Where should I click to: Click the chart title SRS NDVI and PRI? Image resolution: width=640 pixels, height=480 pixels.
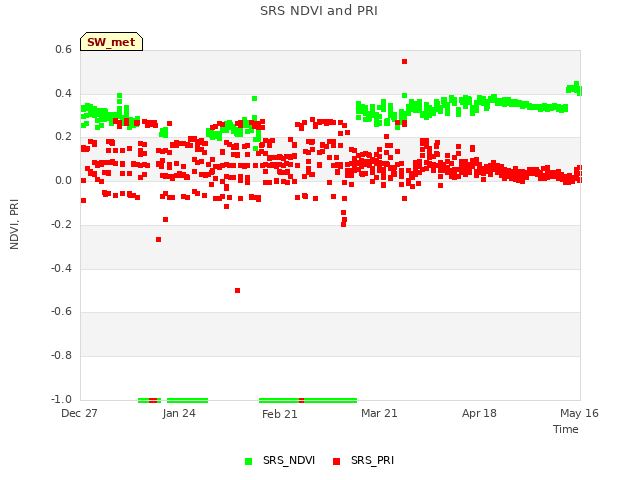(319, 11)
